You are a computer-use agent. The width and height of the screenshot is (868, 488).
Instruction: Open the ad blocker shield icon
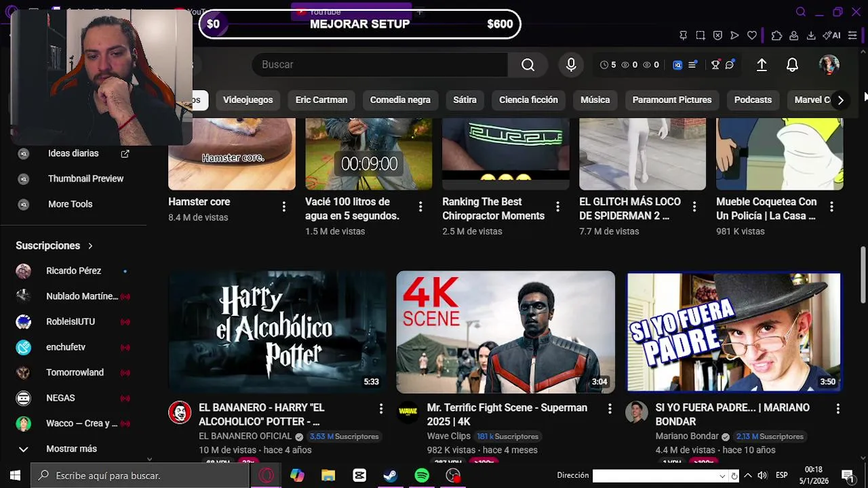(717, 35)
